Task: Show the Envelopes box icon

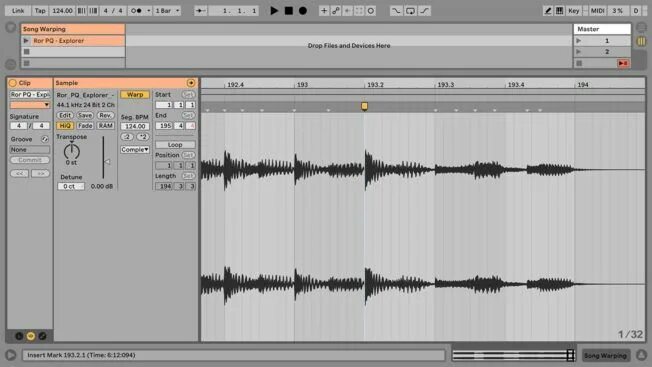Action: [x=42, y=336]
